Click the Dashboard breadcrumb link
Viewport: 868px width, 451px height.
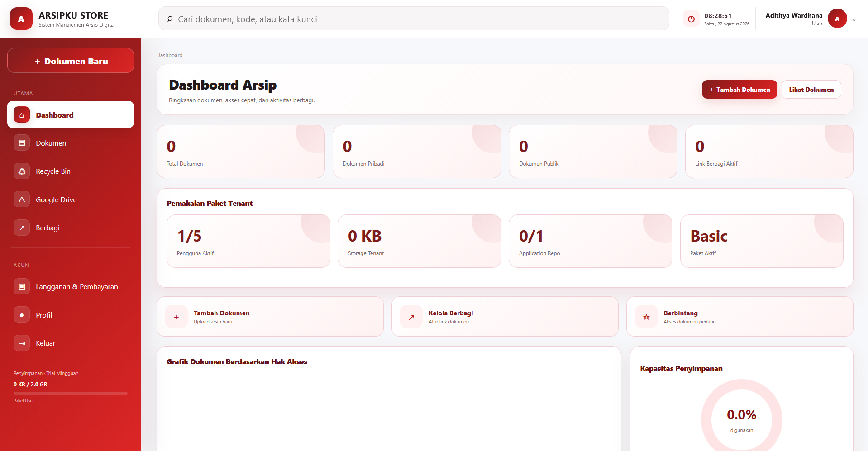pyautogui.click(x=169, y=55)
